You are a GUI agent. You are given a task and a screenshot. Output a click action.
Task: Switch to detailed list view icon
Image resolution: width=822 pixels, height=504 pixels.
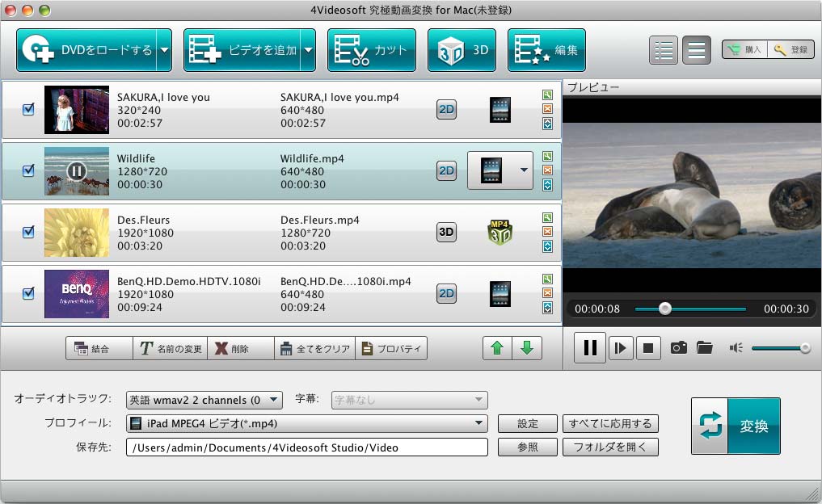664,50
